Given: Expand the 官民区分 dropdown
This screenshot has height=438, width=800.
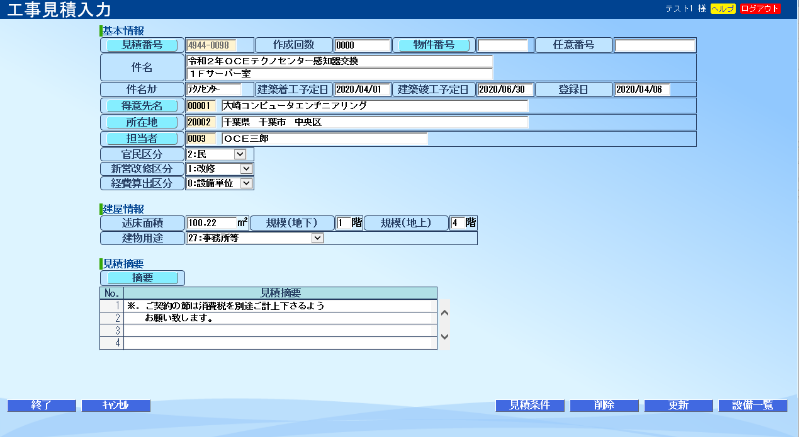Looking at the screenshot, I should 239,154.
